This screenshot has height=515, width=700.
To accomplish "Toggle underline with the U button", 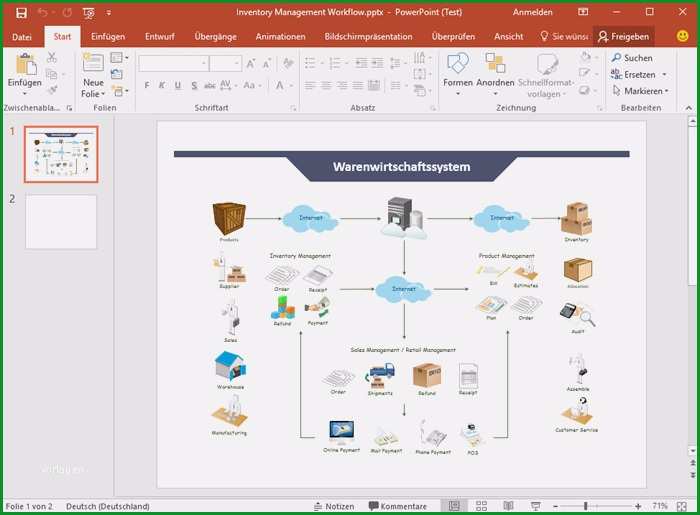I will pyautogui.click(x=178, y=85).
